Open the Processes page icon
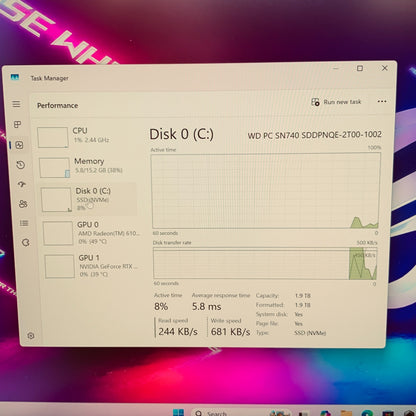The image size is (416, 416). [x=17, y=125]
